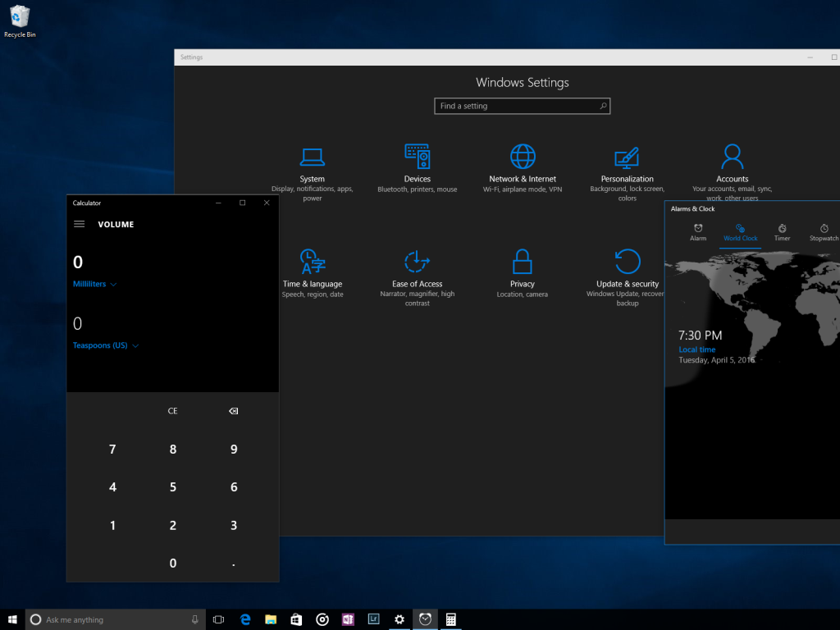Tap digit 8 on Calculator keypad

point(172,449)
